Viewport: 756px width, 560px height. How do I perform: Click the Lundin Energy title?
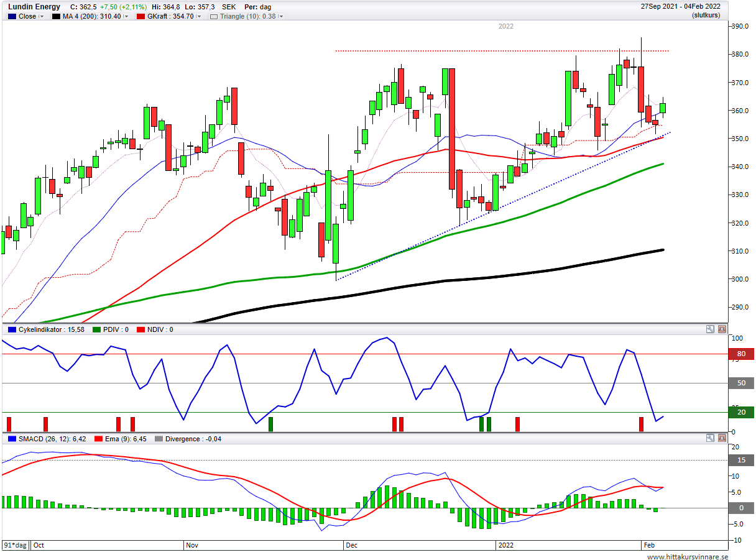pos(34,7)
